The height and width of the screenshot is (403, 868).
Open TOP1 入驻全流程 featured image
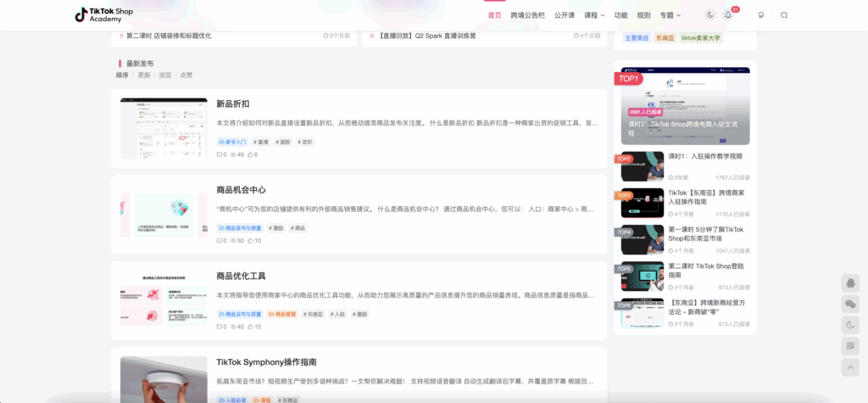685,106
